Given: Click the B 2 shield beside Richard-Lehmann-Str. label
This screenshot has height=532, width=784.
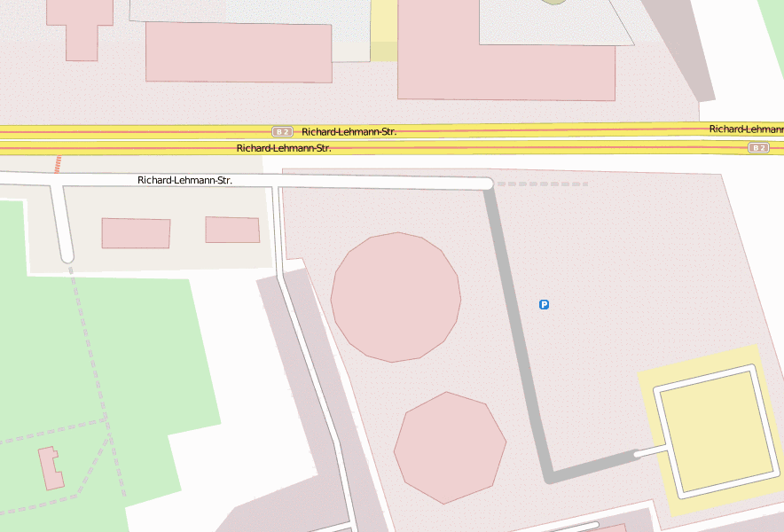Looking at the screenshot, I should [282, 131].
